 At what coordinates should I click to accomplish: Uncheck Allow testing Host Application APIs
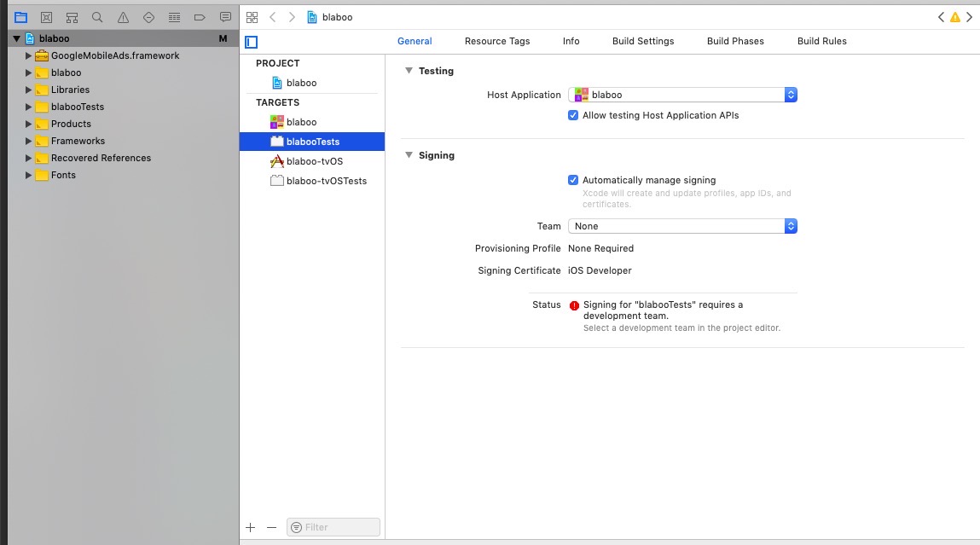pyautogui.click(x=573, y=115)
